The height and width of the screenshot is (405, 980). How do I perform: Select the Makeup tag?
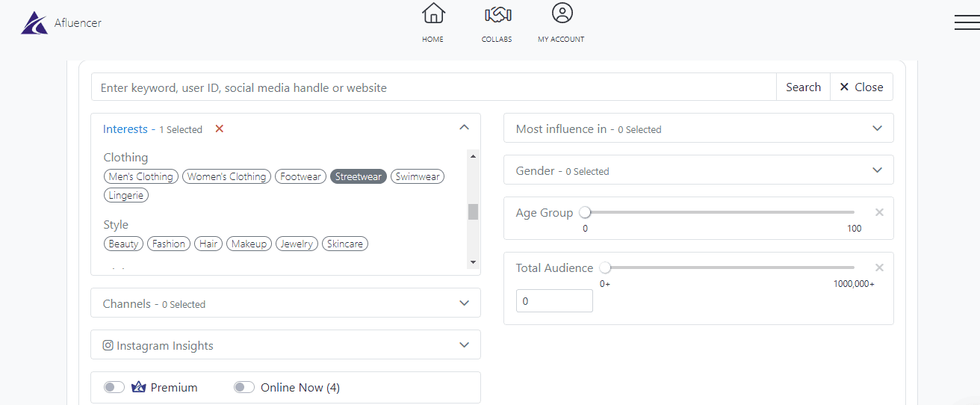pos(249,244)
